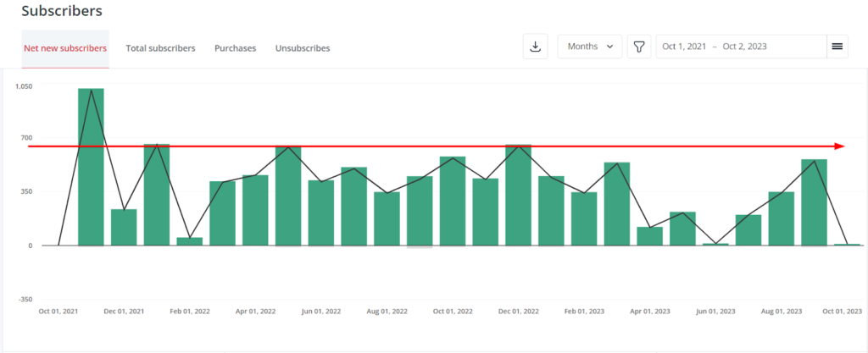
Task: Select the Net new subscribers tab
Action: [64, 48]
